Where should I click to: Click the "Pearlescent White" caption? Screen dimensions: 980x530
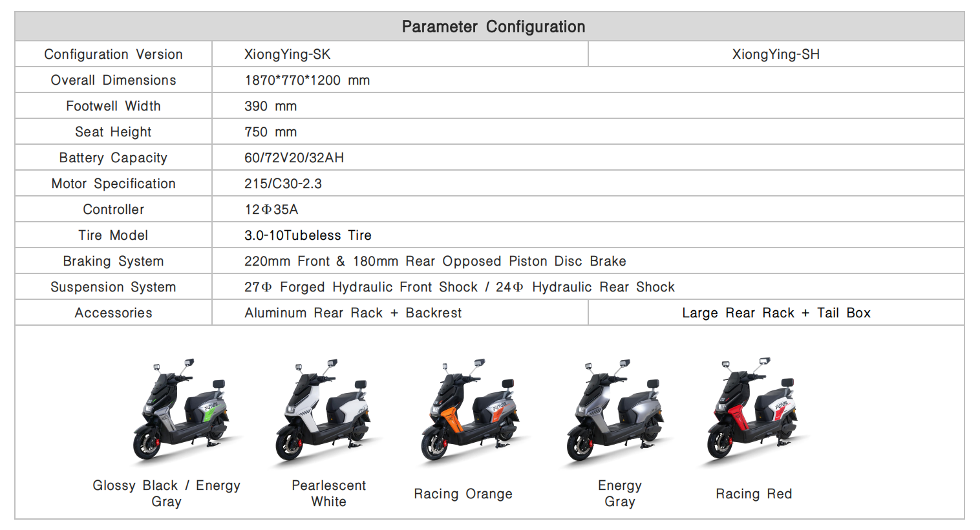328,493
